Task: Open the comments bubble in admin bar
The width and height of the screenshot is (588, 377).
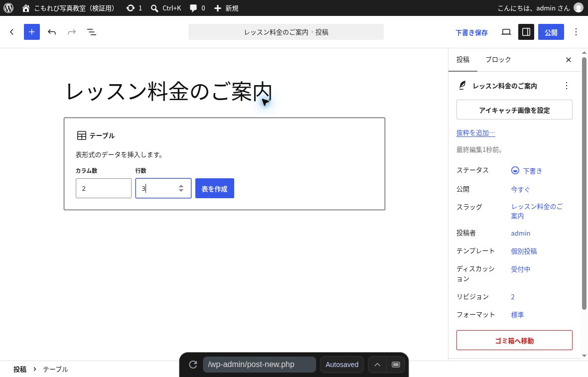Action: click(x=197, y=8)
